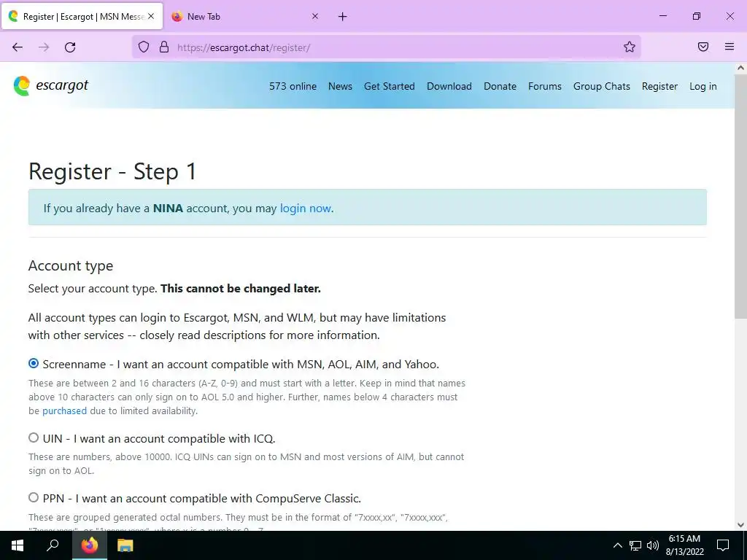Click the scrollbar down arrow
Screen dimensions: 747x560
pyautogui.click(x=740, y=525)
